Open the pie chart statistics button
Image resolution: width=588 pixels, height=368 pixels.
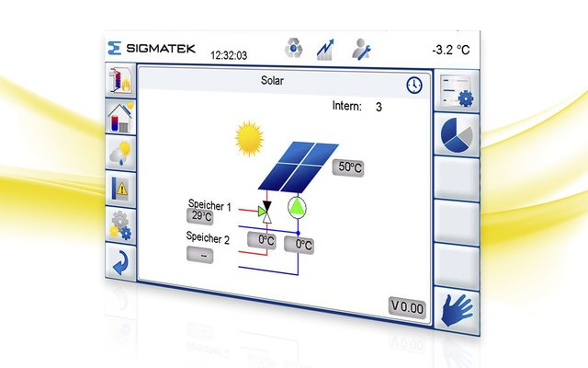tap(457, 135)
